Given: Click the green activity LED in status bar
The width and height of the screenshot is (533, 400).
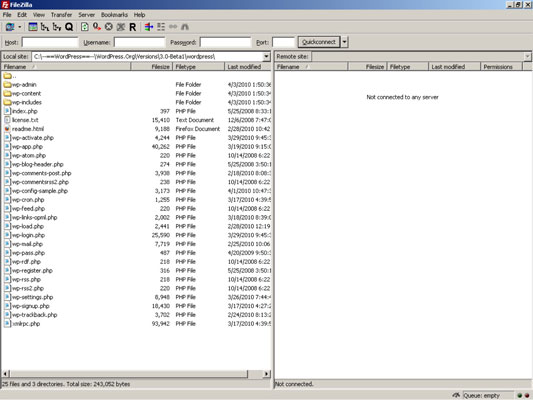Looking at the screenshot, I should point(519,396).
